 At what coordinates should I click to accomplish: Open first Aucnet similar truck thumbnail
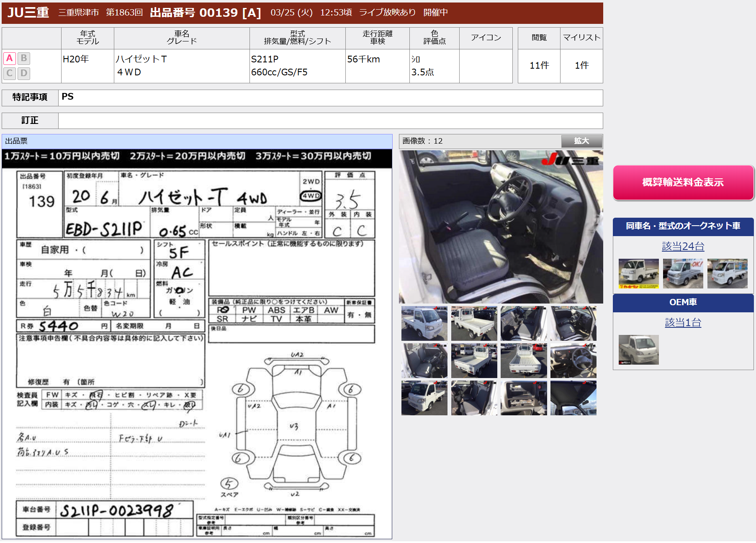(638, 273)
